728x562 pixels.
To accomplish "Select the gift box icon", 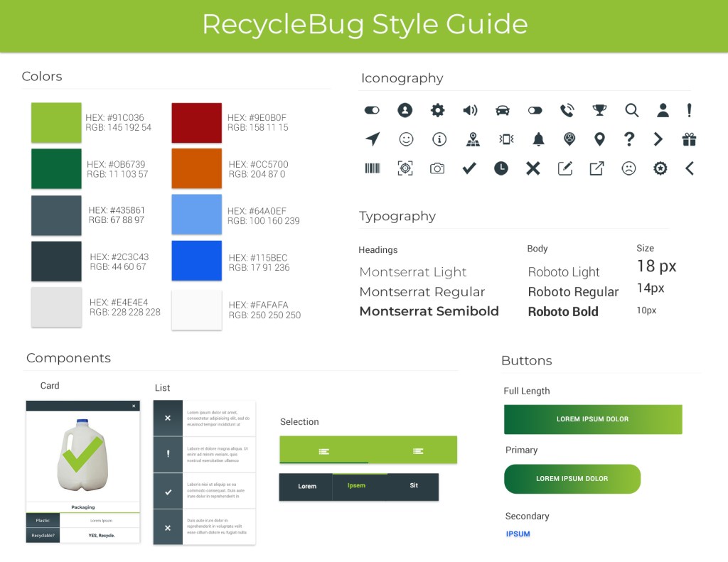I will pos(689,139).
